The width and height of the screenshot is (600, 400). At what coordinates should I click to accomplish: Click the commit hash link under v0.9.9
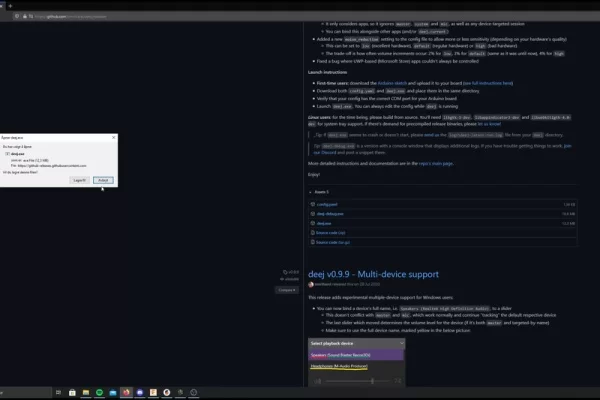(291, 279)
